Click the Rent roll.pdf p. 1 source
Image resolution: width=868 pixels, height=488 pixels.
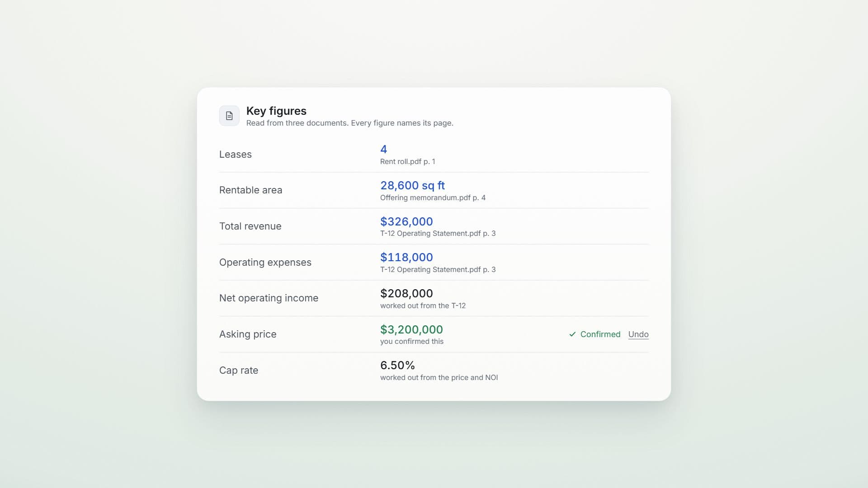point(407,161)
